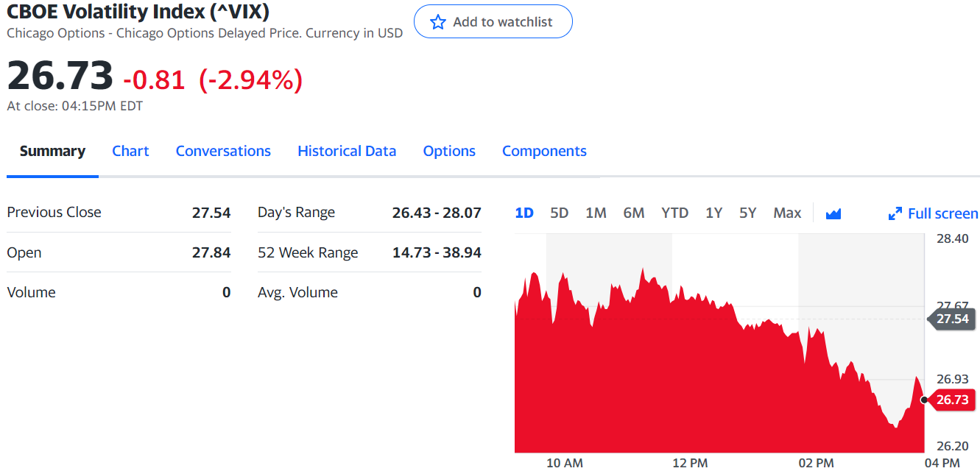The height and width of the screenshot is (471, 980).
Task: Click the -0.81 price change value
Action: 154,79
